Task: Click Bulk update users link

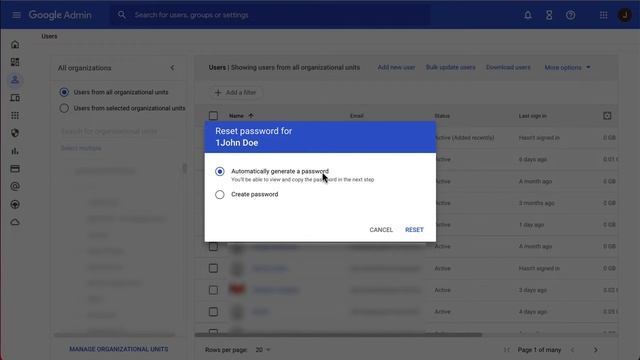Action: pos(450,67)
